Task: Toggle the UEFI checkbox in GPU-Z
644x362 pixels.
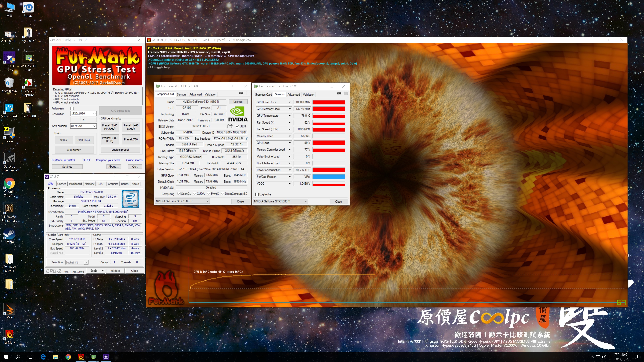Action: (237, 126)
